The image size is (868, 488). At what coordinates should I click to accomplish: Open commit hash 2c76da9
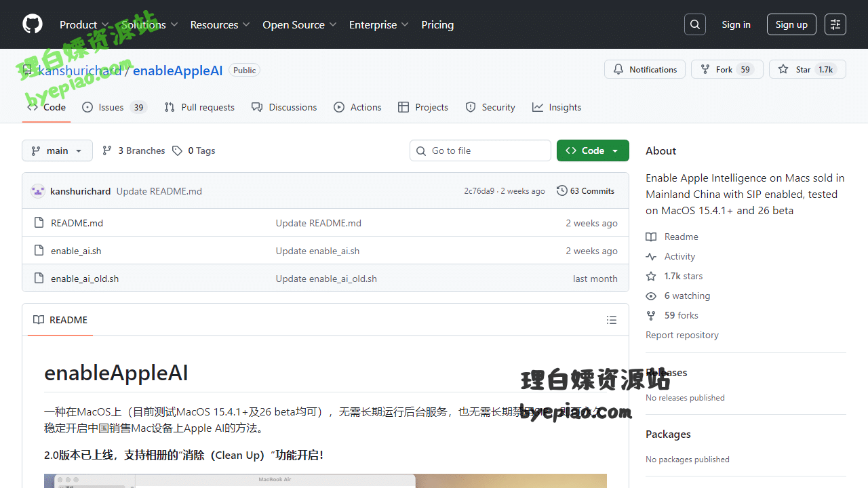pyautogui.click(x=479, y=191)
